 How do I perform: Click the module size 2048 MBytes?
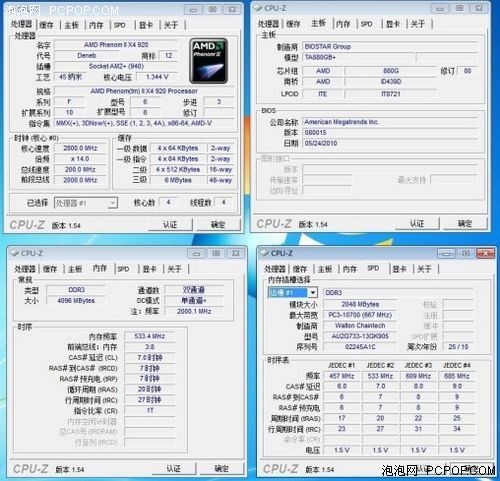360,304
